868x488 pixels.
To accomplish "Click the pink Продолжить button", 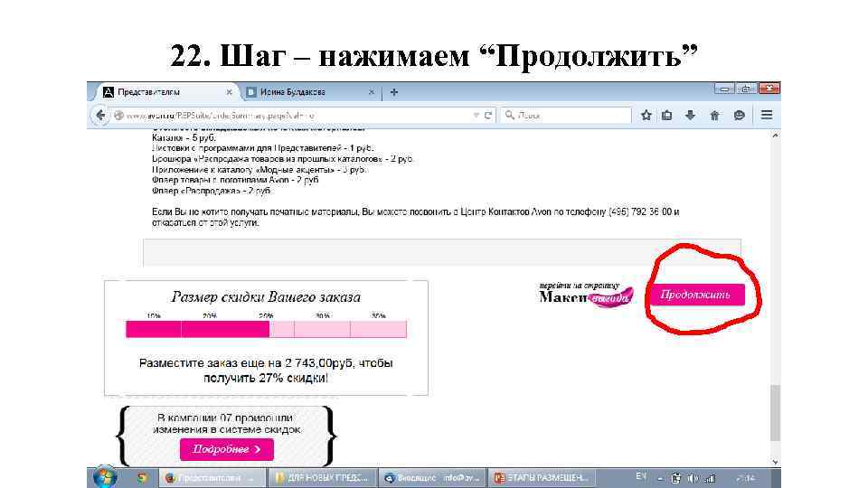I will (x=697, y=295).
